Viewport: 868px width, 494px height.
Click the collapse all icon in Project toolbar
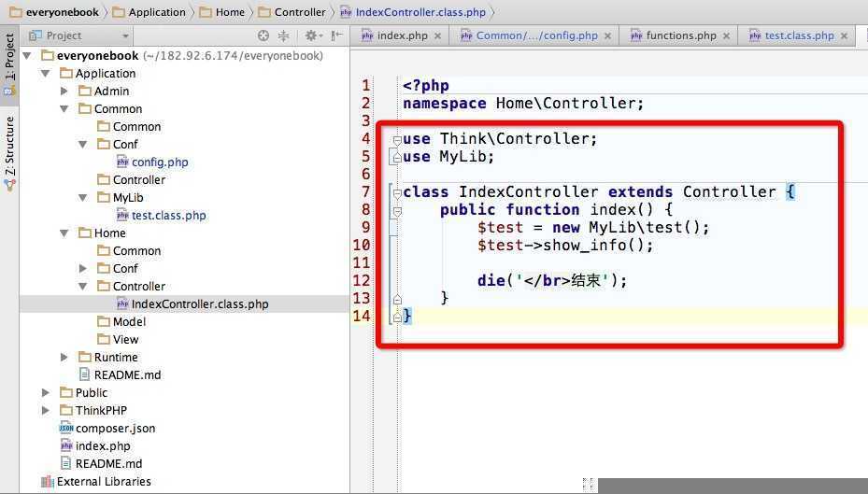[283, 35]
